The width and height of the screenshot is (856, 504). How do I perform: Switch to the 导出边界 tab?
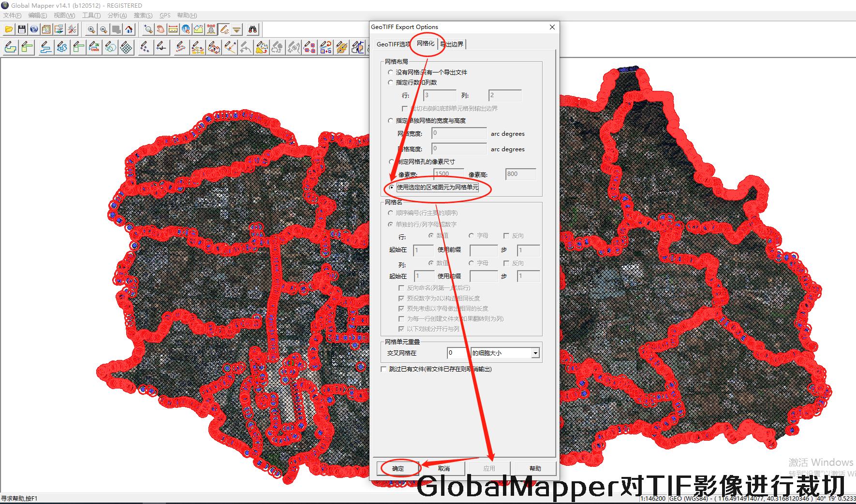(x=452, y=44)
